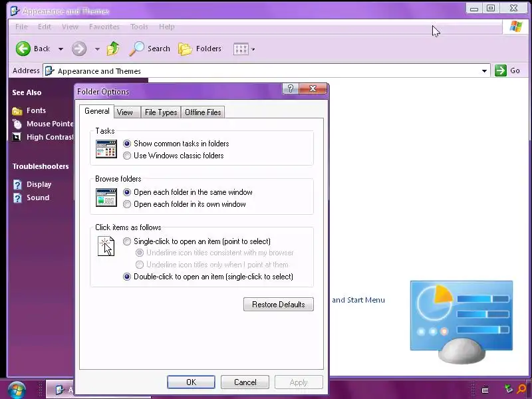Expand the Address bar dropdown
This screenshot has width=532, height=399.
[484, 71]
